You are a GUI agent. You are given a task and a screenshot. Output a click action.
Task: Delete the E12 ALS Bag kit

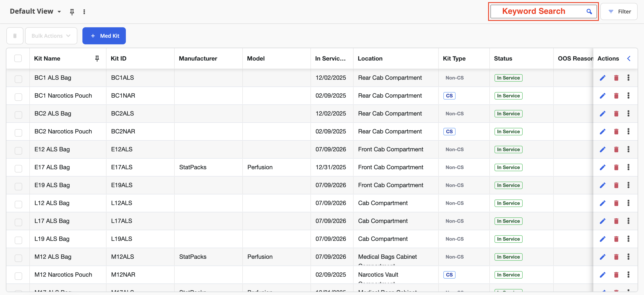pyautogui.click(x=616, y=150)
